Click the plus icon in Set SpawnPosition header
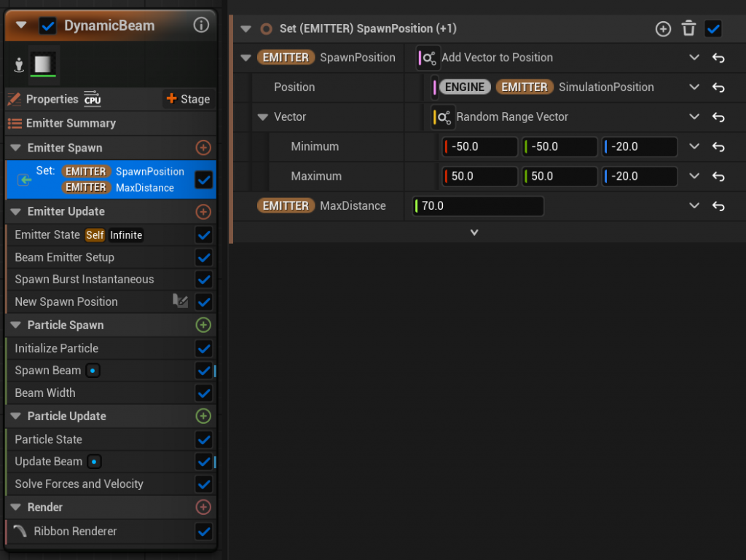The width and height of the screenshot is (746, 560). [x=663, y=28]
